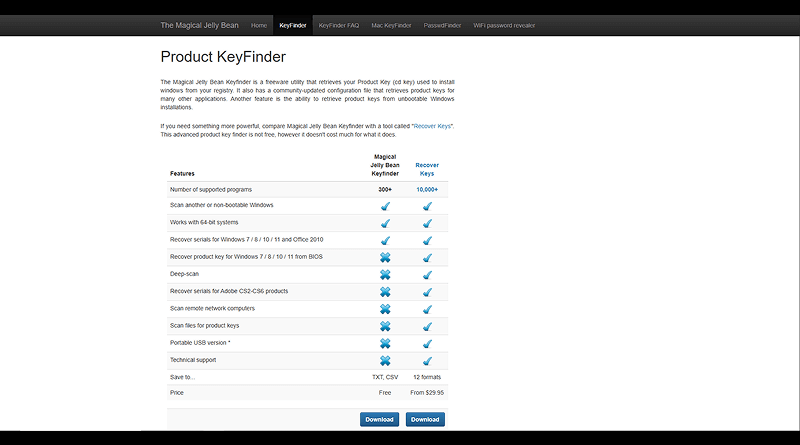Click Keyfinder X icon for Portable USB version
The height and width of the screenshot is (445, 800).
[x=385, y=343]
